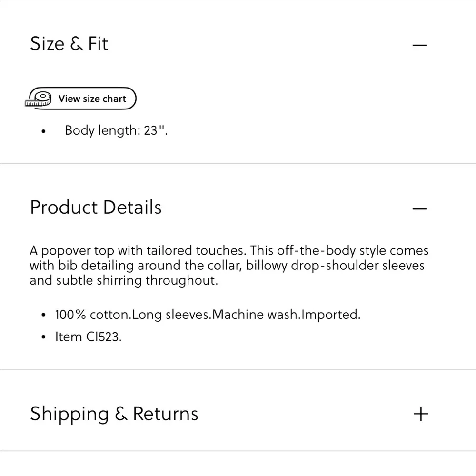
Task: Click the Body length: 23" text
Action: tap(116, 130)
